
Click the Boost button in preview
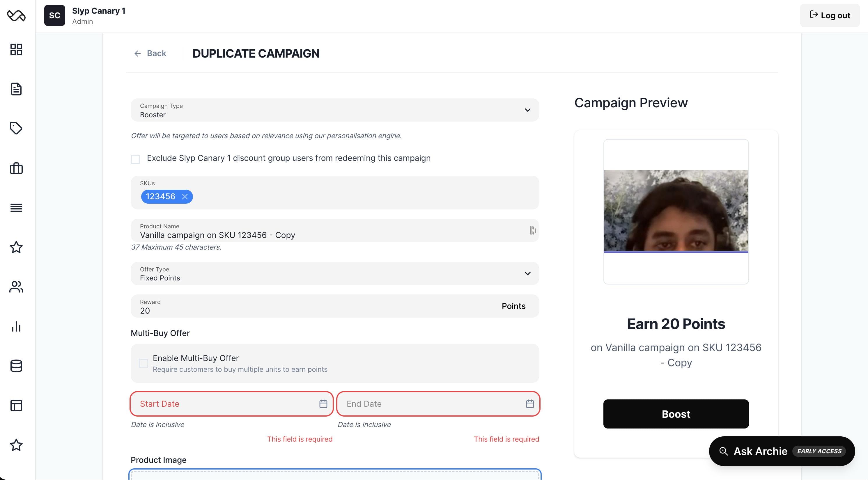pos(676,414)
